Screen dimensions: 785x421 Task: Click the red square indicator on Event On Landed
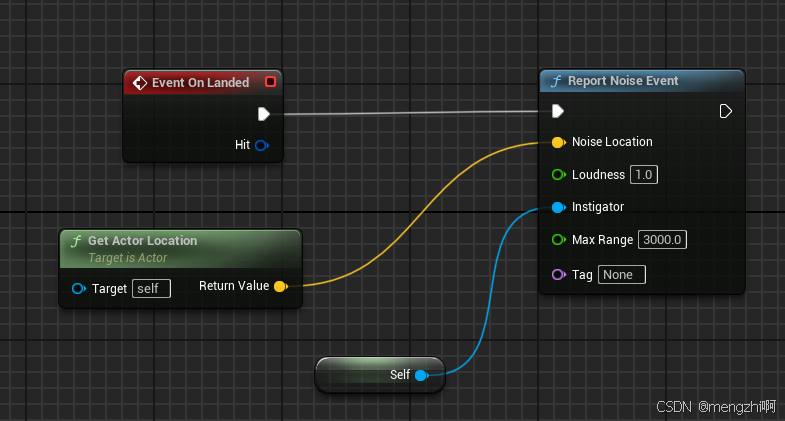click(270, 82)
